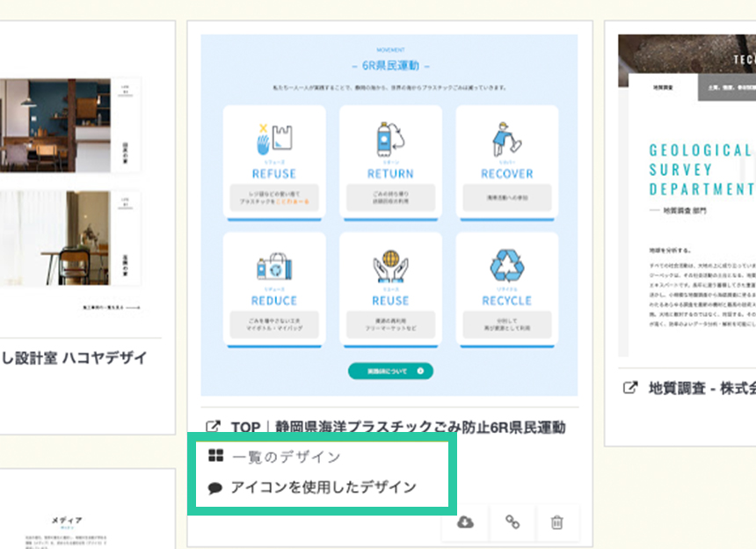Click the RECOVER cleanup person icon
Viewport: 756px width, 549px height.
tap(506, 141)
